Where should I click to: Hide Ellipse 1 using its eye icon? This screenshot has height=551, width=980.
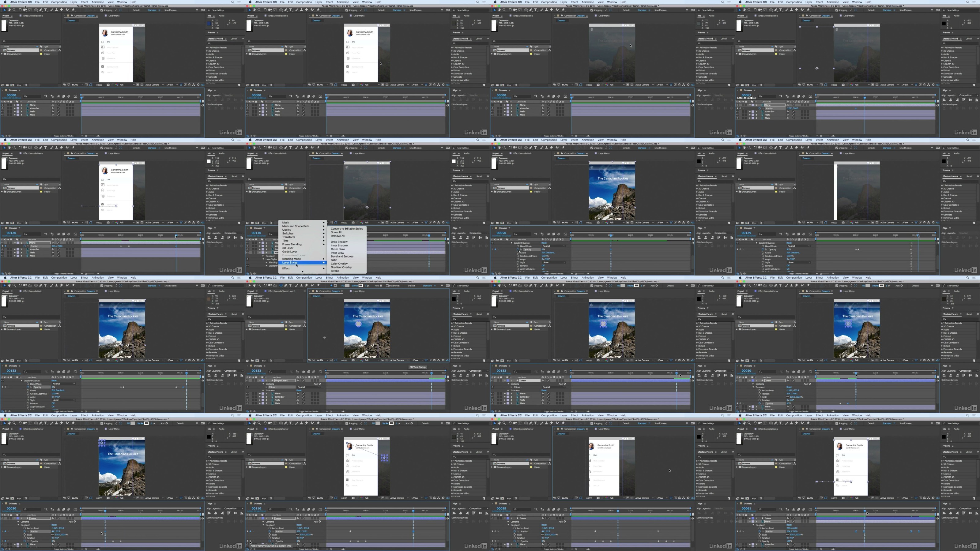(x=248, y=387)
